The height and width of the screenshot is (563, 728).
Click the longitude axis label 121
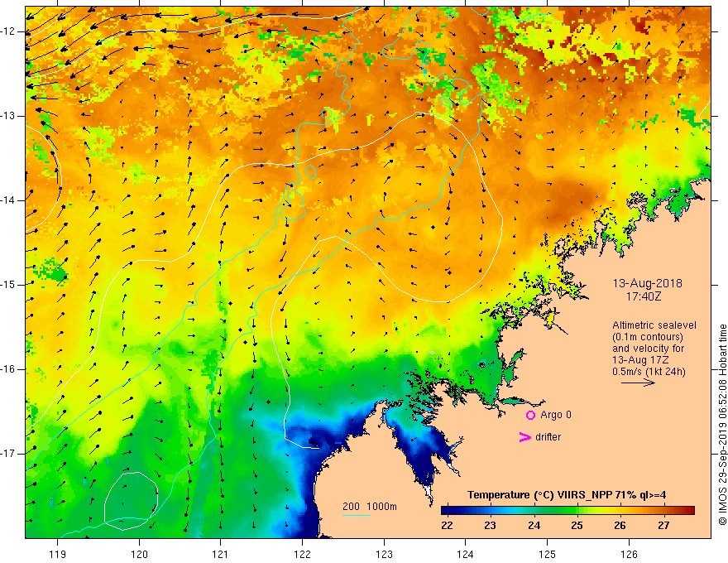tap(221, 554)
